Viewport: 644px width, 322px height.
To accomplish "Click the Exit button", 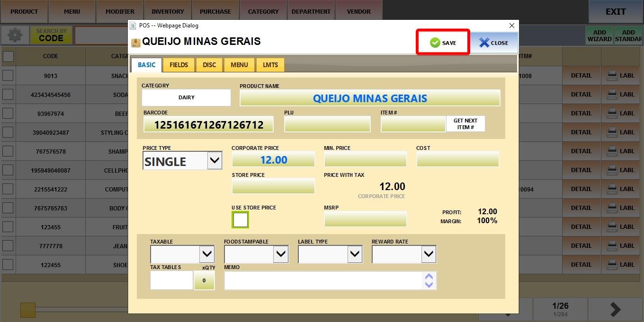I will coord(616,12).
